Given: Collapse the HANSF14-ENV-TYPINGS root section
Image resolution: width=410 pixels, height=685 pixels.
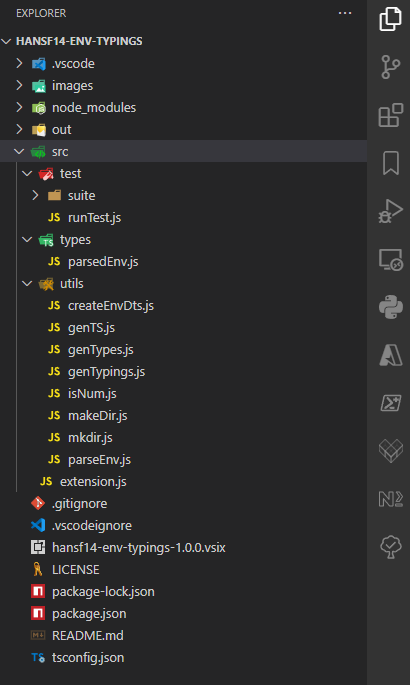Looking at the screenshot, I should (183, 41).
